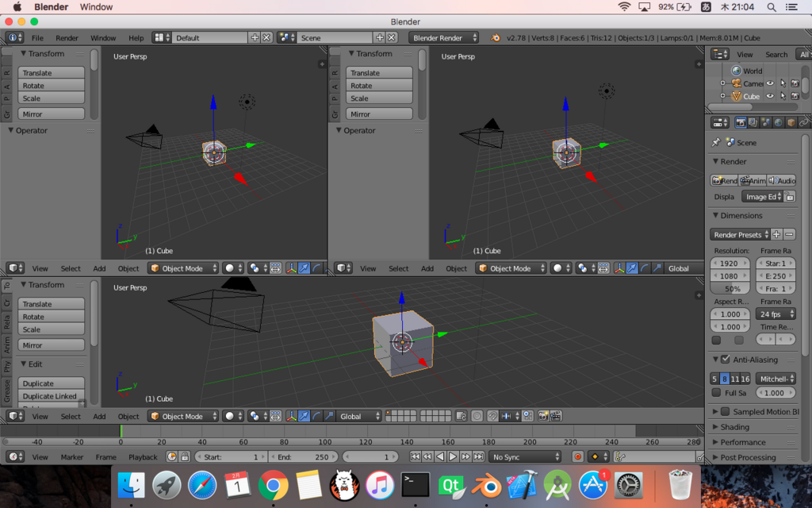
Task: Click the Audio mixdown button
Action: pyautogui.click(x=781, y=180)
